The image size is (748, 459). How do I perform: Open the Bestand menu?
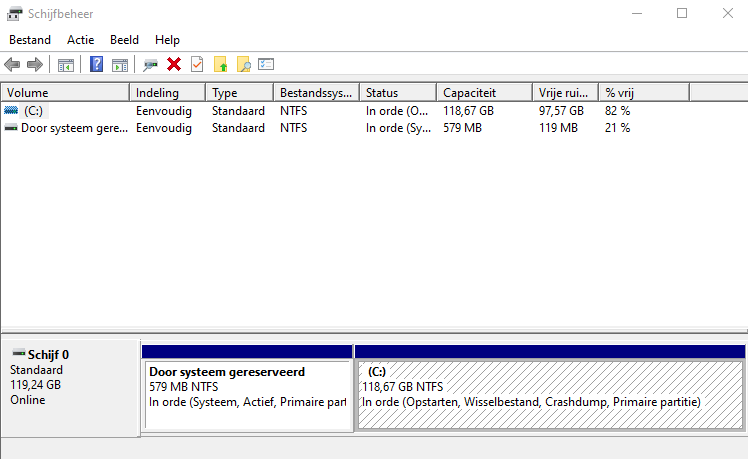click(x=30, y=40)
